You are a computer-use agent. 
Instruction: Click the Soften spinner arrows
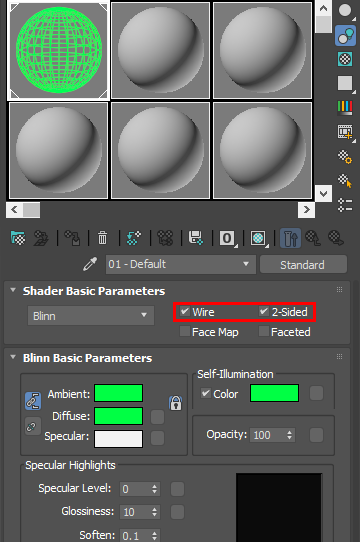(x=154, y=536)
